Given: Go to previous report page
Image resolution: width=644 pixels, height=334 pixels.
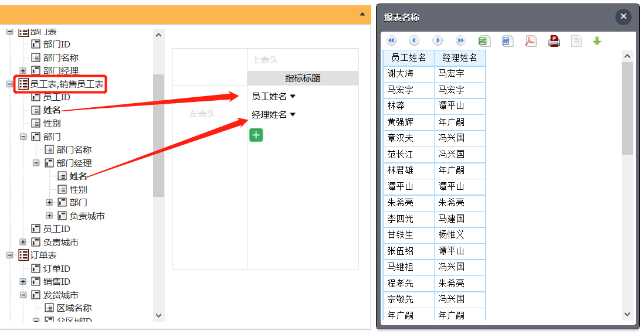Looking at the screenshot, I should (x=414, y=41).
